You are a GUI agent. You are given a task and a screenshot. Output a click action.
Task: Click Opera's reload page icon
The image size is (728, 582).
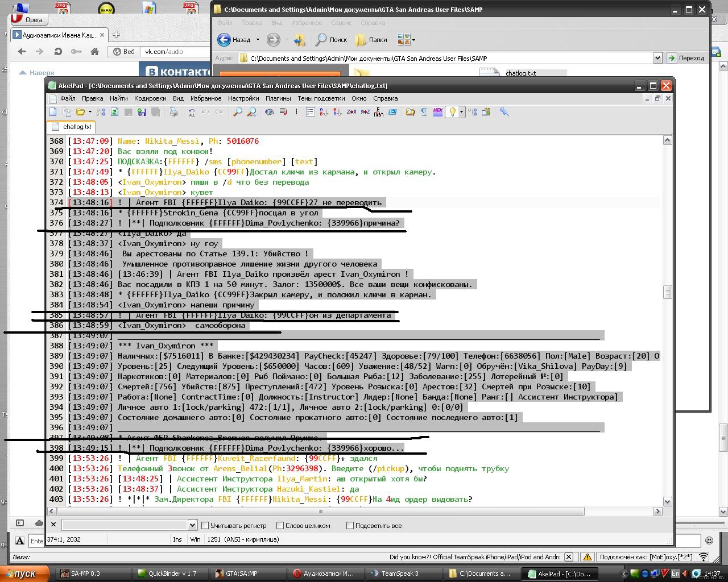tap(57, 51)
